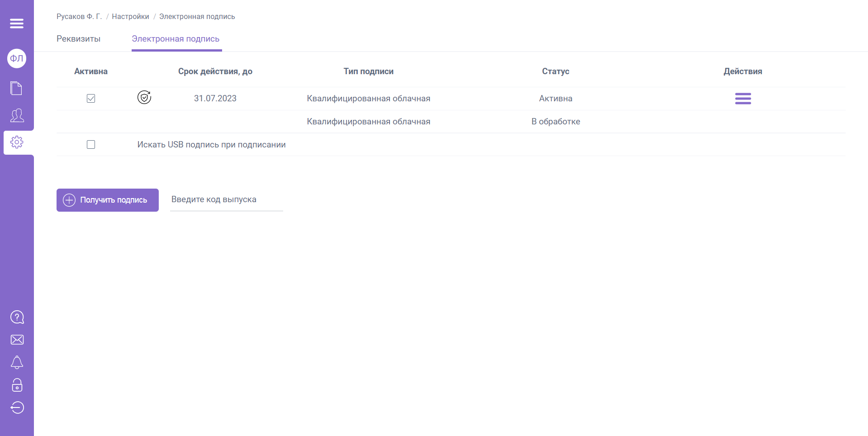Open Русаков Ф. Г. breadcrumb link

(x=79, y=16)
